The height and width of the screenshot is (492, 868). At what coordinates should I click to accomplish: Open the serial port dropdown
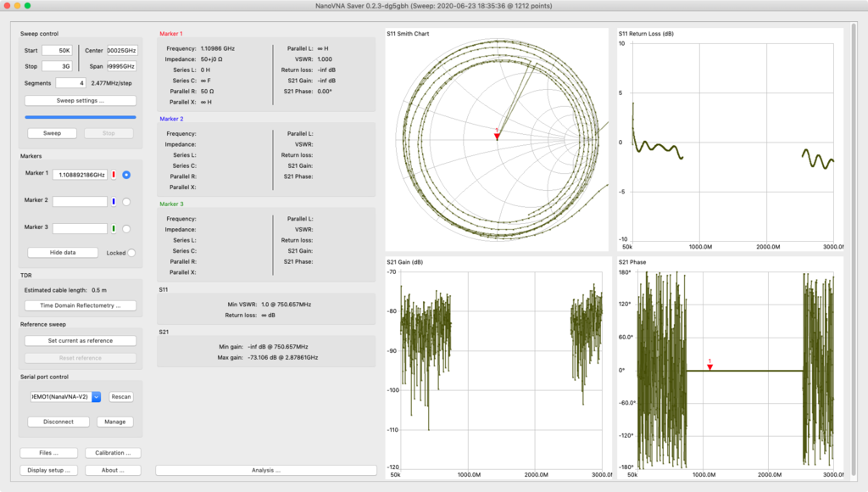point(97,397)
